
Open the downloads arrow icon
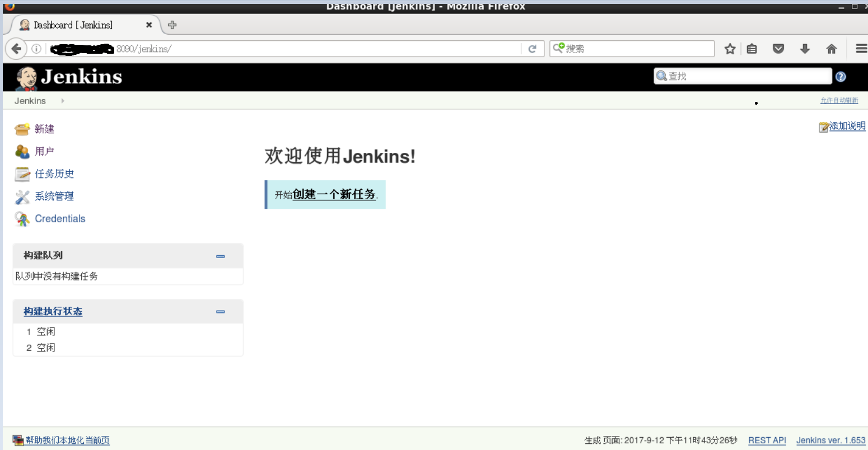click(805, 49)
